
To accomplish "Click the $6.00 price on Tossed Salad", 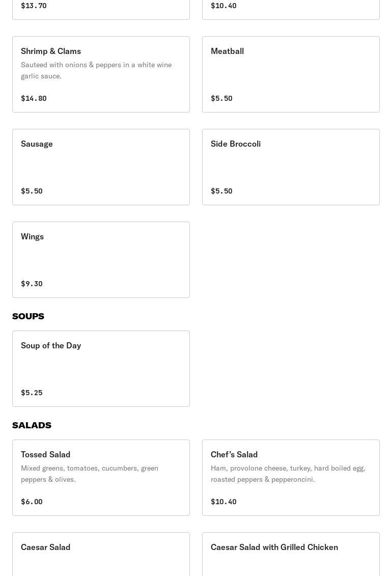I will click(32, 502).
